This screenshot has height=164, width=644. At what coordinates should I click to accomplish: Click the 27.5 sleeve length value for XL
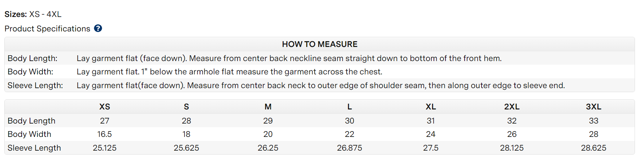pos(431,148)
